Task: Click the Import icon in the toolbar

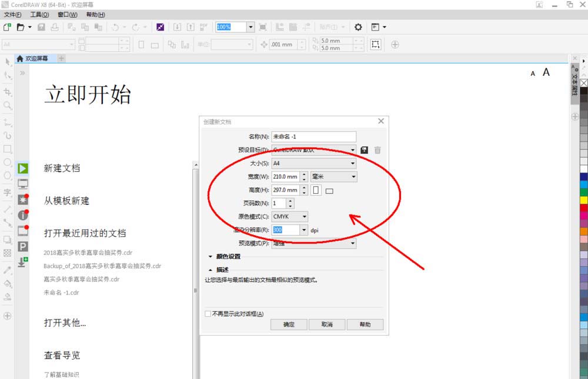Action: click(178, 27)
